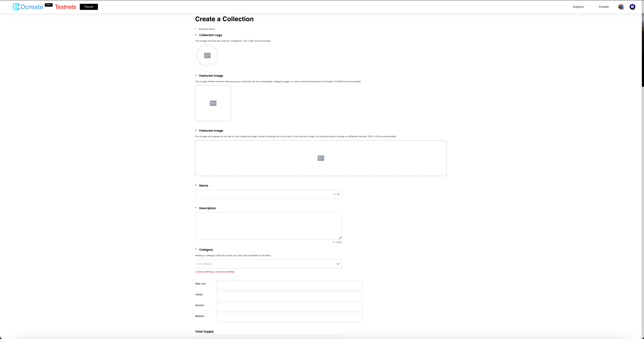Upload image via Collection Logo circle
Screen dimensions: 644x339
tap(207, 55)
